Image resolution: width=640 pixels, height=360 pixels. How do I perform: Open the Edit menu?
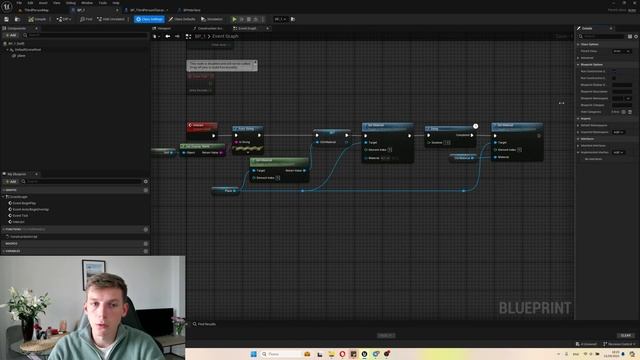coord(30,3)
